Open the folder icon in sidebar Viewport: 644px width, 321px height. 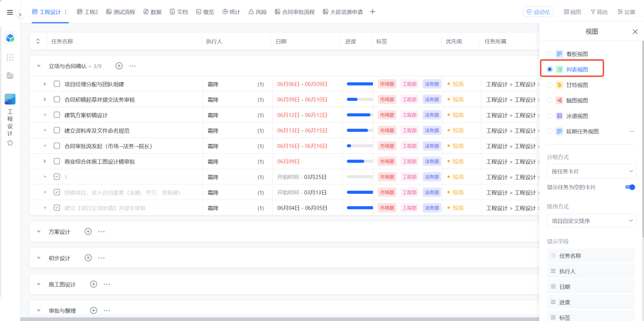[10, 76]
